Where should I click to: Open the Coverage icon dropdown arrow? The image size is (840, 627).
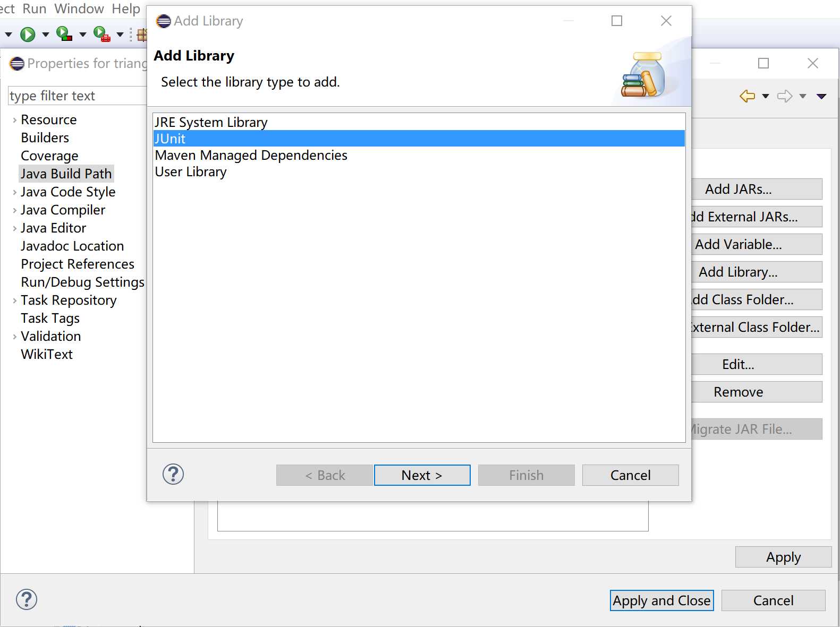pos(82,35)
